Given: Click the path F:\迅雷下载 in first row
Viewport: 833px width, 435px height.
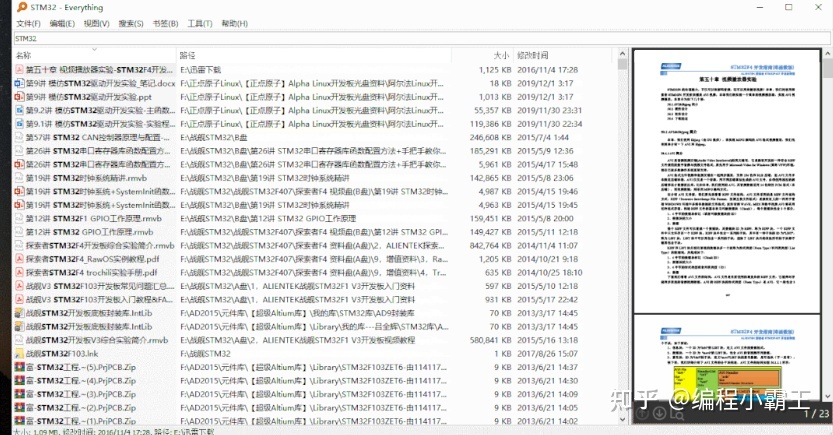Looking at the screenshot, I should pyautogui.click(x=201, y=70).
